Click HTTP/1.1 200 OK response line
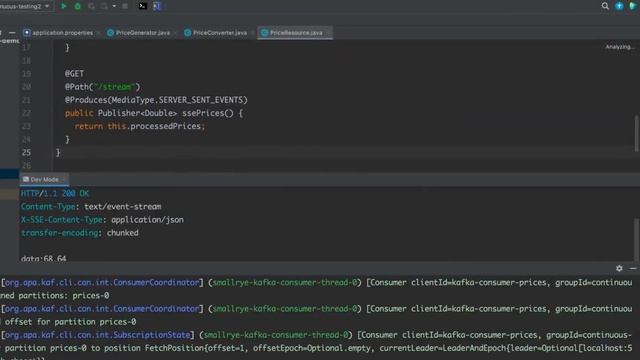The width and height of the screenshot is (640, 360). click(x=55, y=193)
